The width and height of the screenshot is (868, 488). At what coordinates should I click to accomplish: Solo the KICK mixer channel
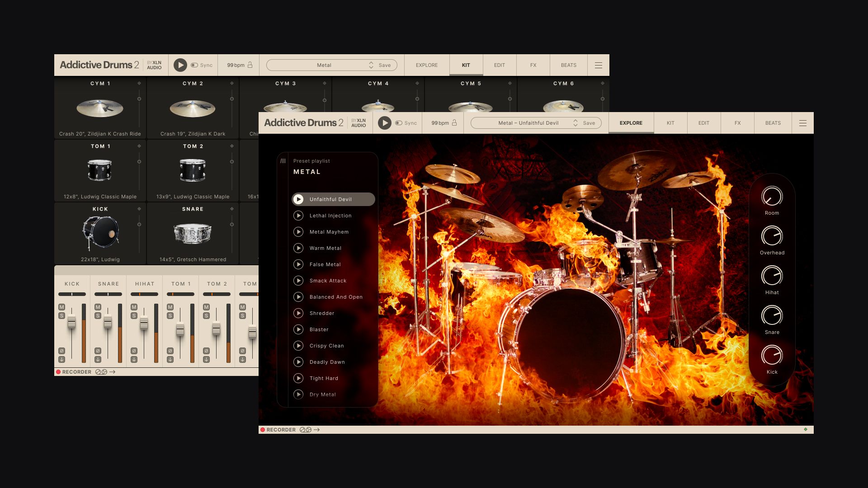(61, 316)
